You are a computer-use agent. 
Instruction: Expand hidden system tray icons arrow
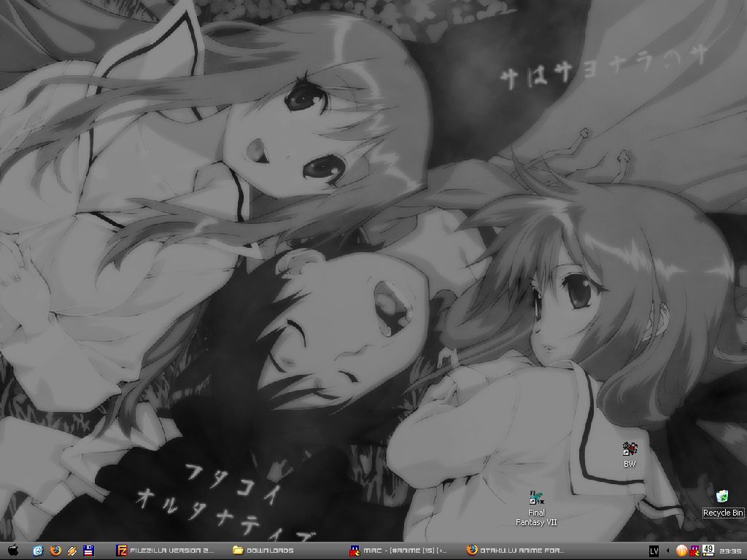point(667,551)
